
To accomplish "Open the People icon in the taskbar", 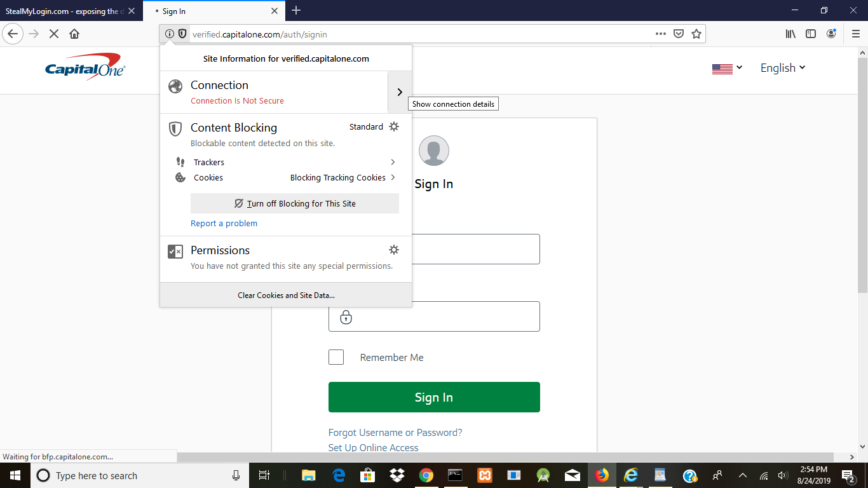I will (717, 475).
